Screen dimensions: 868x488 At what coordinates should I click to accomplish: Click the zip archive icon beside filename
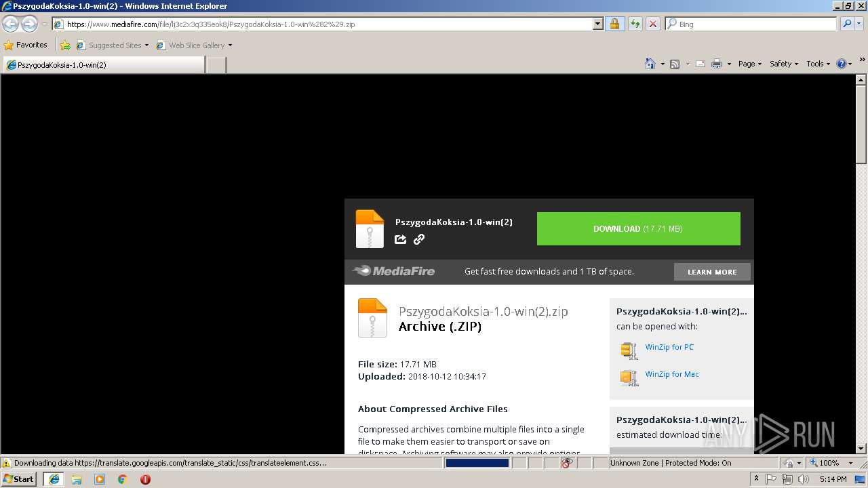click(x=372, y=318)
